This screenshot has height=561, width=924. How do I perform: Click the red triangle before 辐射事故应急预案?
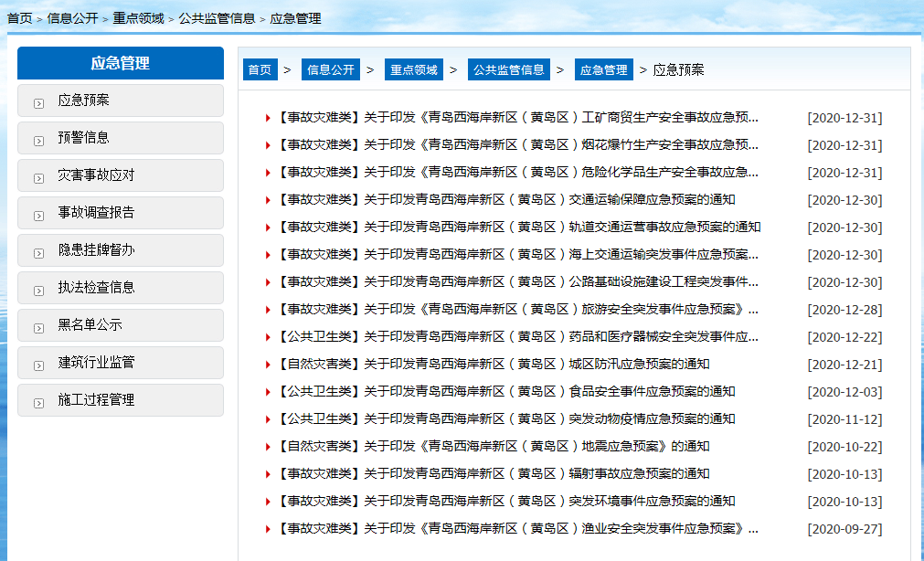pos(268,474)
